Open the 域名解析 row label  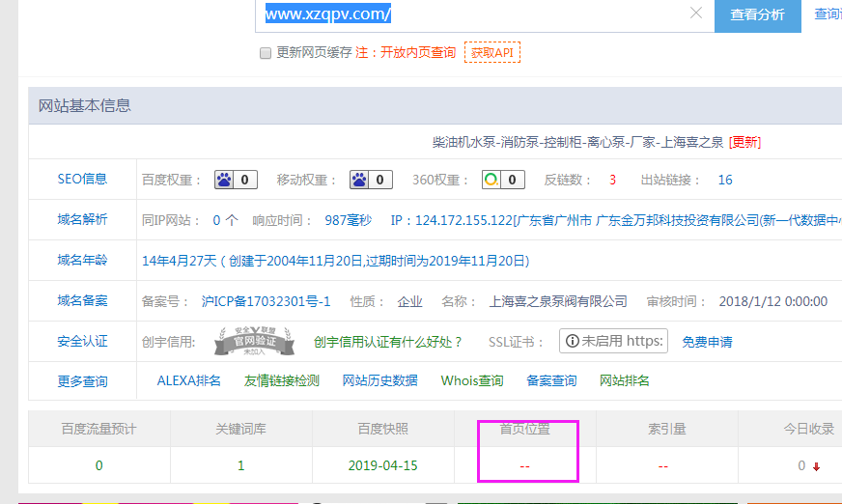(x=82, y=219)
